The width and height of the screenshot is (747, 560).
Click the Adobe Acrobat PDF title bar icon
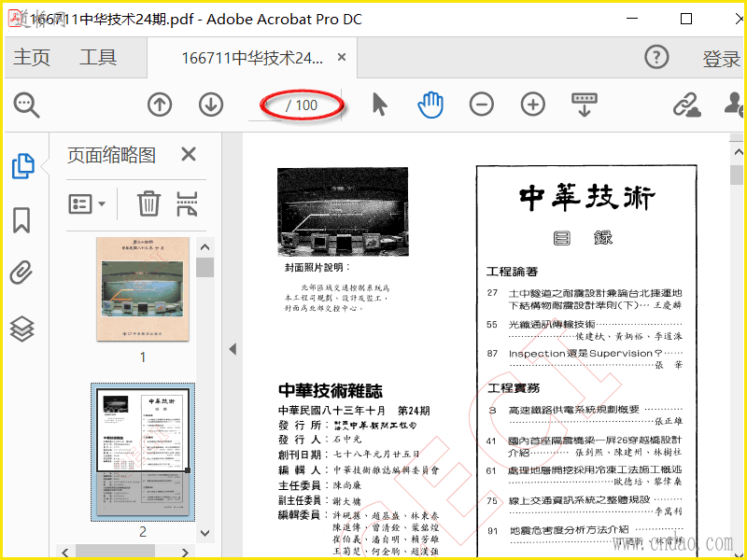coord(15,19)
